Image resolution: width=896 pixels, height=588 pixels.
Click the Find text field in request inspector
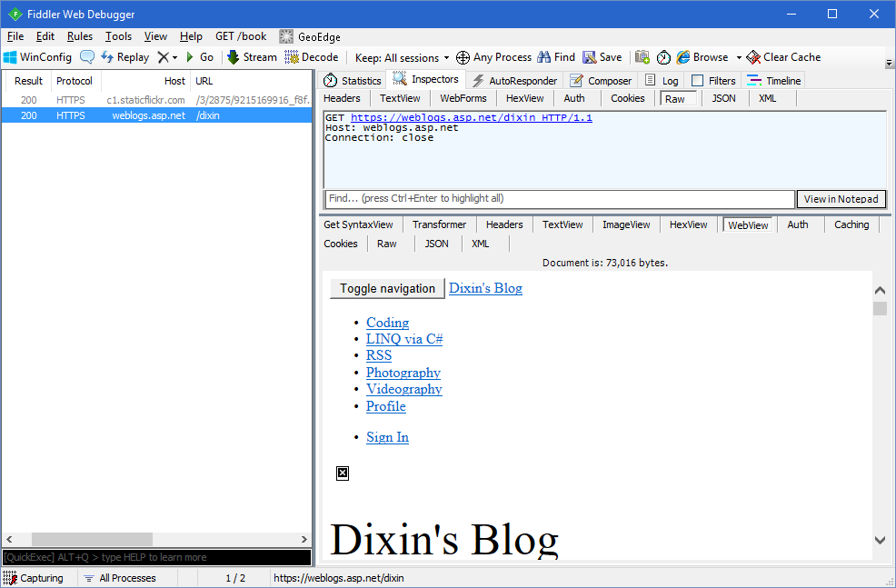[560, 199]
